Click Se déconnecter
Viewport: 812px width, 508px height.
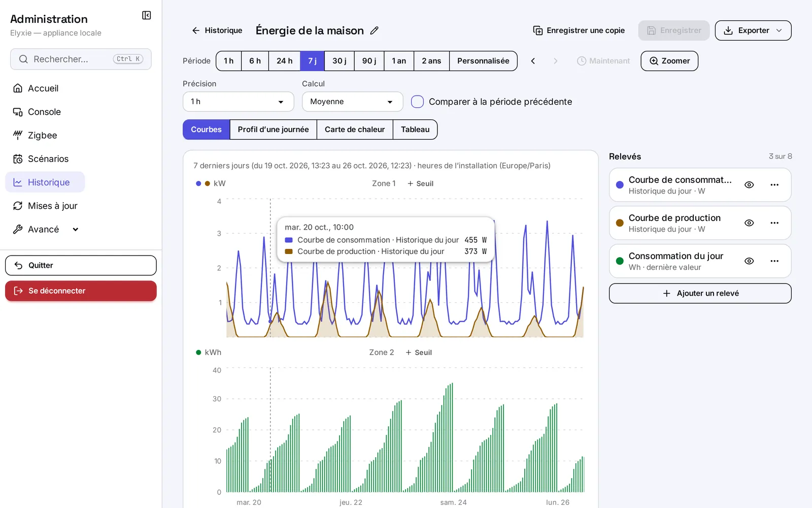point(81,291)
